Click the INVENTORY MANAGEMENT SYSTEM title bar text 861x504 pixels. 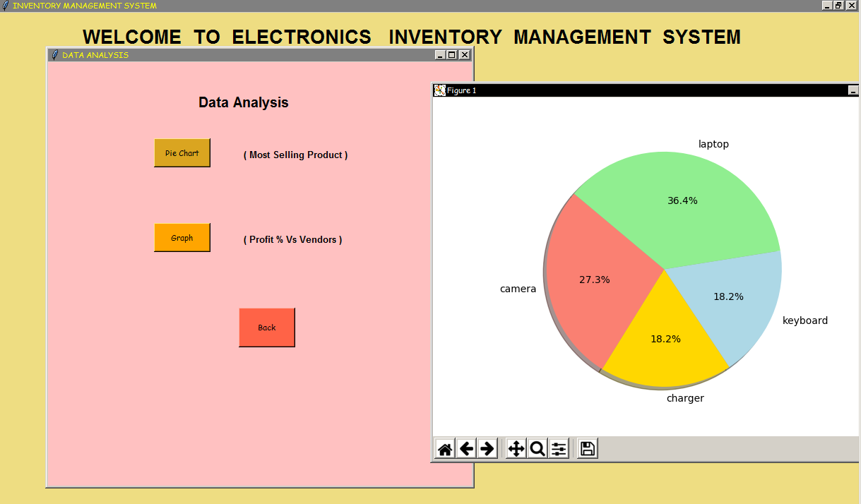point(85,6)
